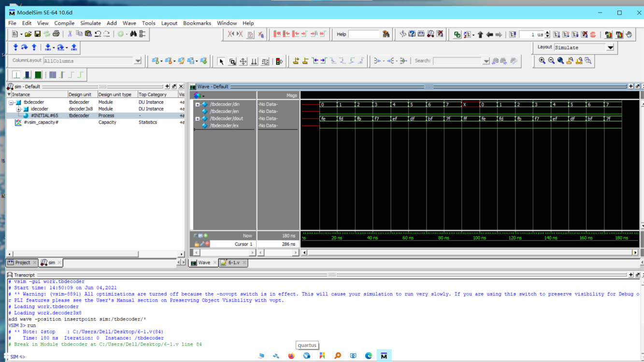Expand the idecoder instance node
Viewport: 644px width, 362px height.
[x=19, y=109]
